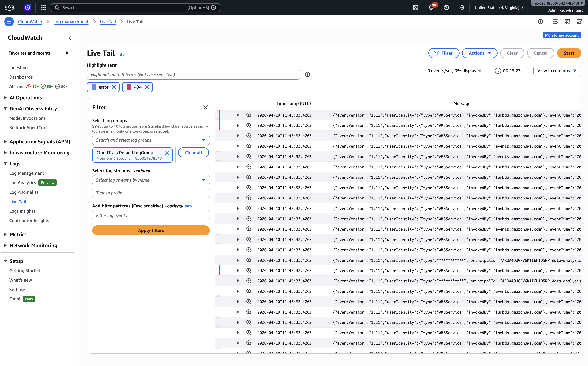Image resolution: width=588 pixels, height=366 pixels.
Task: Collapse the CloudWatch sidebar arrow
Action: point(70,38)
